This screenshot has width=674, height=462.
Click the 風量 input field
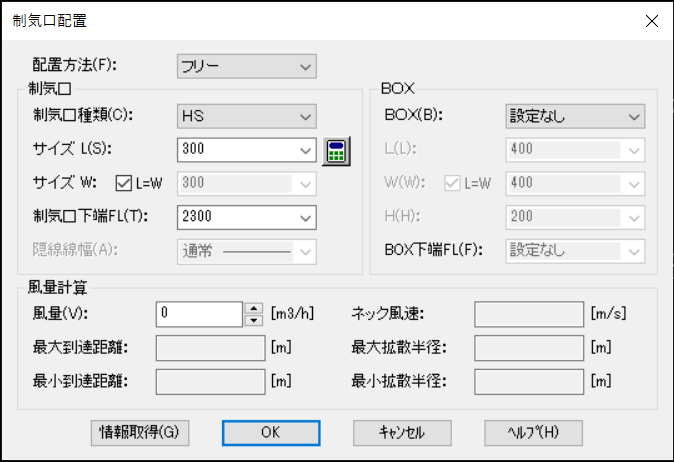tap(200, 314)
